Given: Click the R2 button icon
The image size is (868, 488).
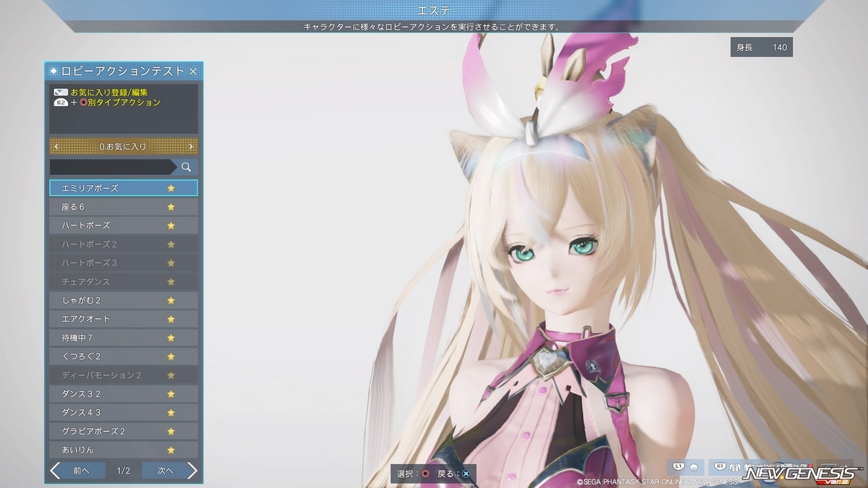Looking at the screenshot, I should pyautogui.click(x=61, y=103).
